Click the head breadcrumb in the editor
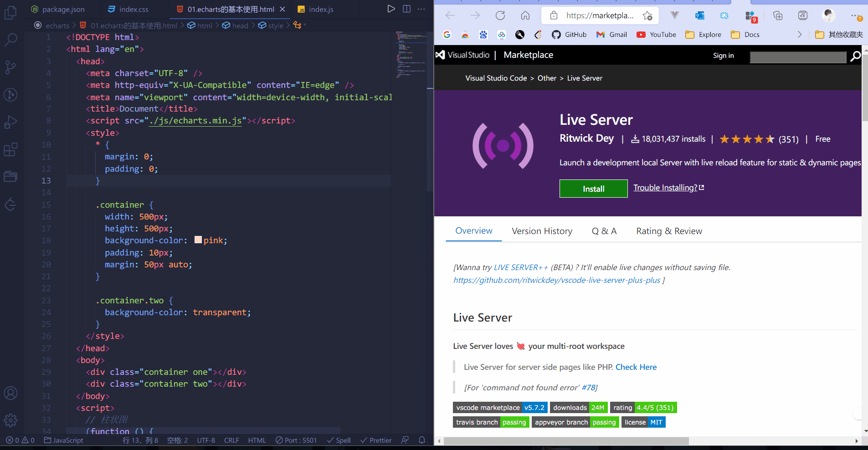 click(x=235, y=26)
